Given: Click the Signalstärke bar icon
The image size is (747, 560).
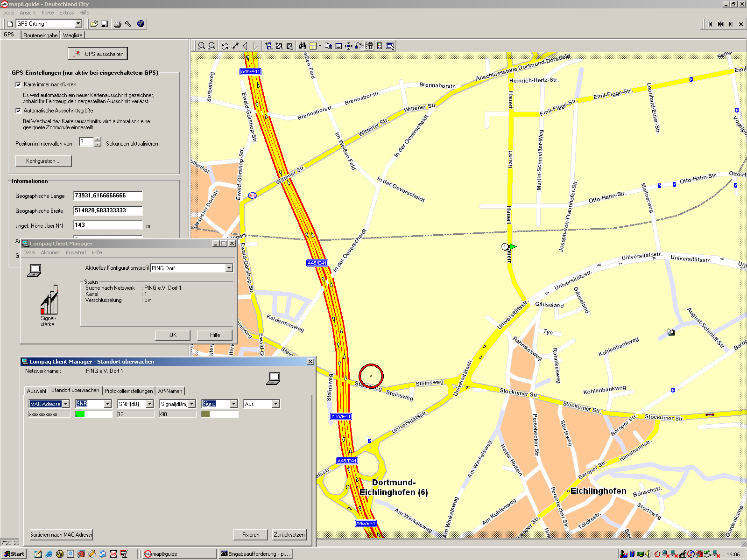Looking at the screenshot, I should tap(49, 300).
